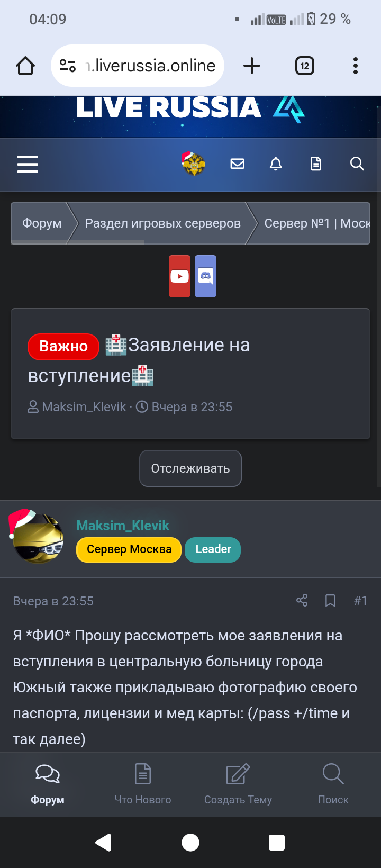Tap the liverussia.online address bar
The height and width of the screenshot is (868, 381).
pyautogui.click(x=138, y=66)
